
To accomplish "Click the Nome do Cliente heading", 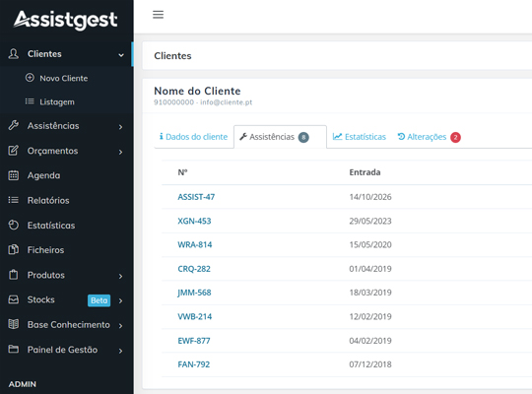I will pos(197,91).
